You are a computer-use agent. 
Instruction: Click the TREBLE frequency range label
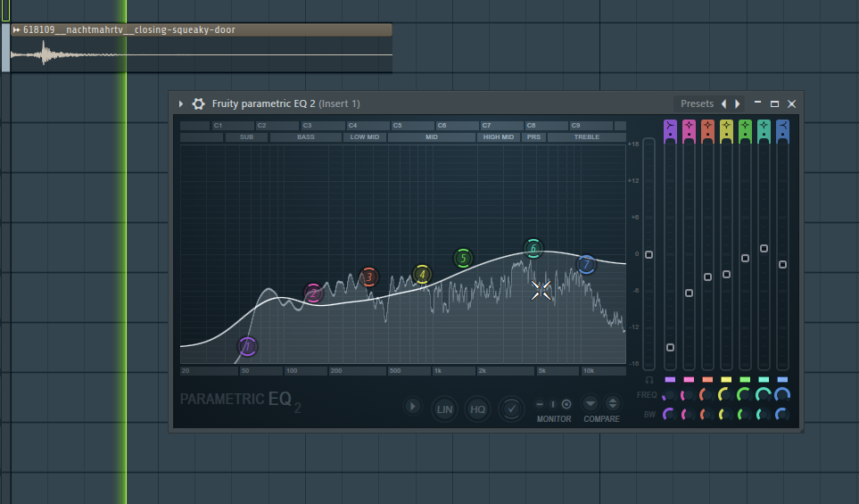[587, 137]
